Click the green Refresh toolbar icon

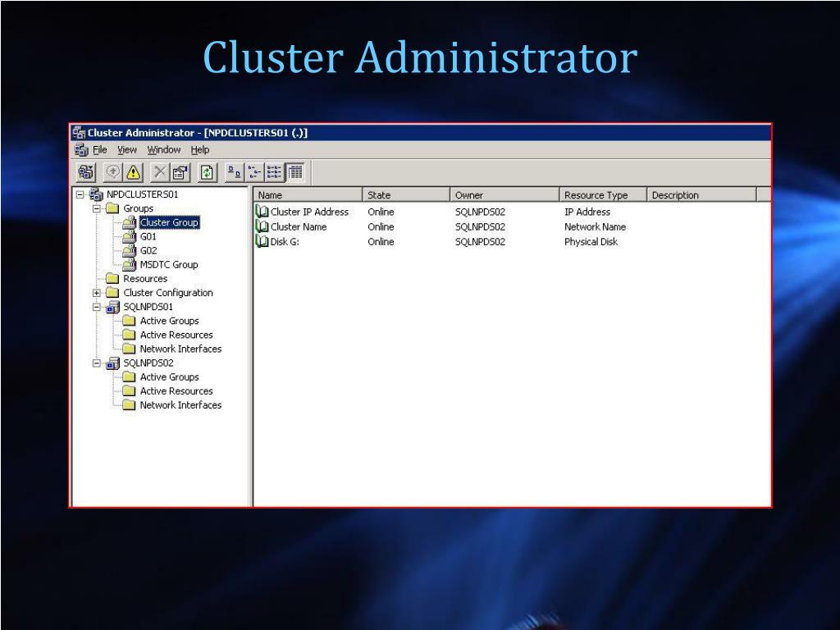click(x=208, y=172)
